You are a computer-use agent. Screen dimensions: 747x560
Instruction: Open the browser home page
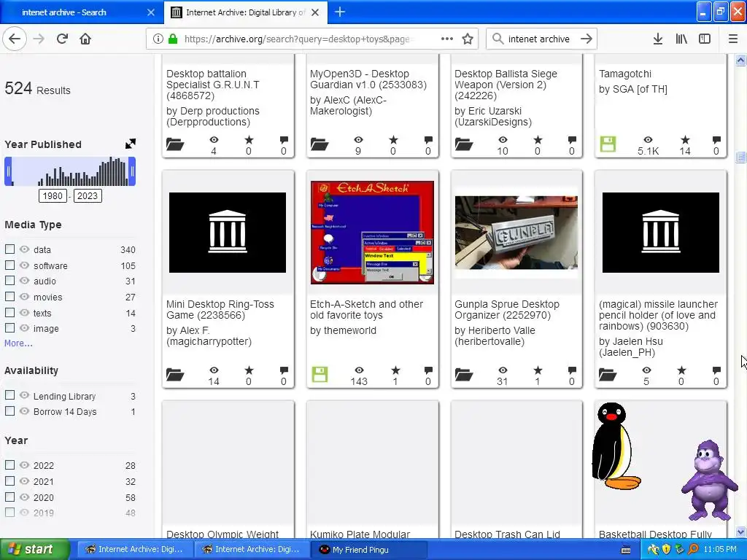tap(85, 39)
